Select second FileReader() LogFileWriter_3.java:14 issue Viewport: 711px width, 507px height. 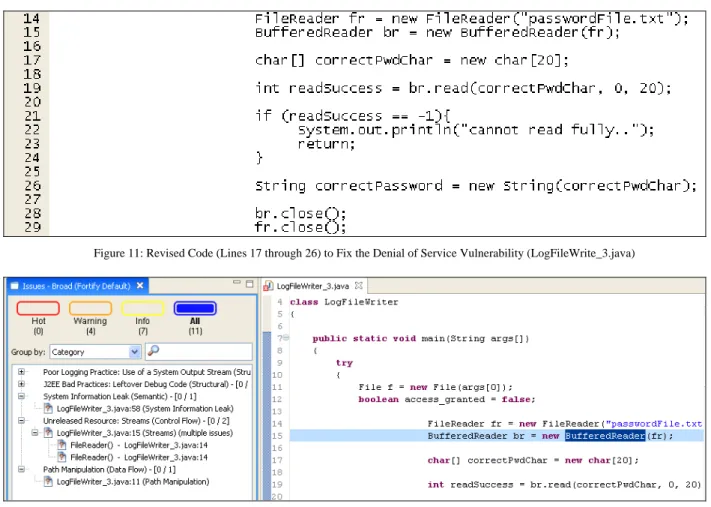(x=139, y=458)
